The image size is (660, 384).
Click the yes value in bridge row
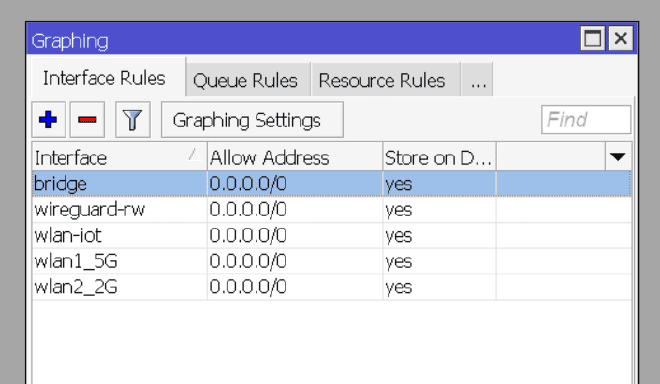[x=398, y=185]
